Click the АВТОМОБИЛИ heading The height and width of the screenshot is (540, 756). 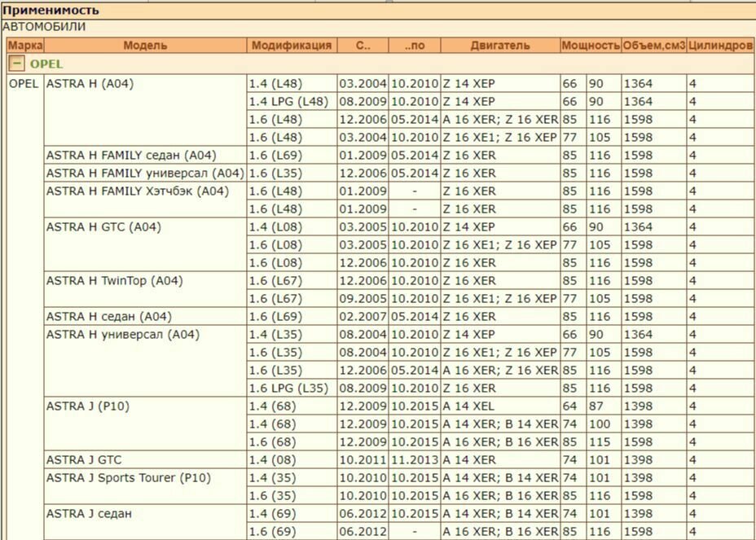44,27
